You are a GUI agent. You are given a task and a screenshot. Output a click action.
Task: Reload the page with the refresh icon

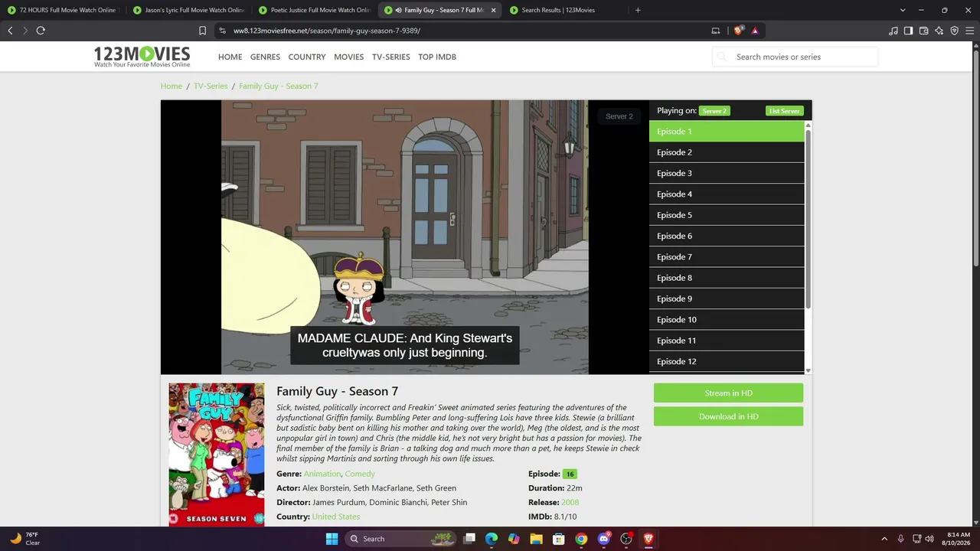click(x=41, y=31)
